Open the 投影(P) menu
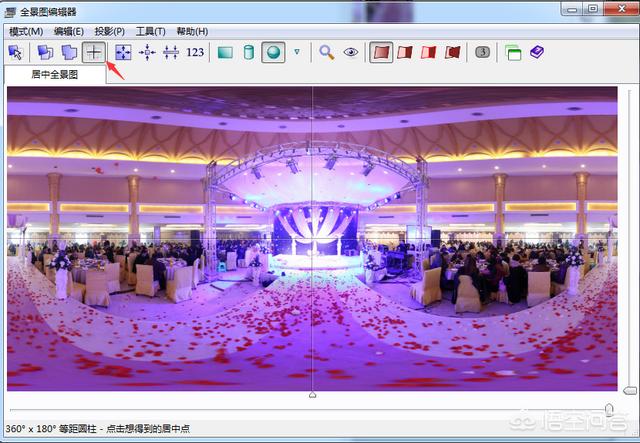640x443 pixels. coord(110,31)
